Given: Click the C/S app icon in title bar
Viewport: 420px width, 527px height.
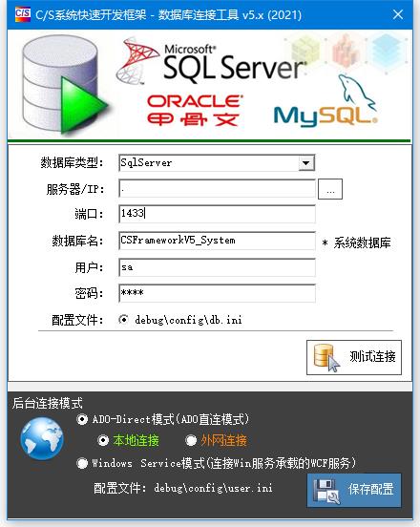Looking at the screenshot, I should (23, 14).
